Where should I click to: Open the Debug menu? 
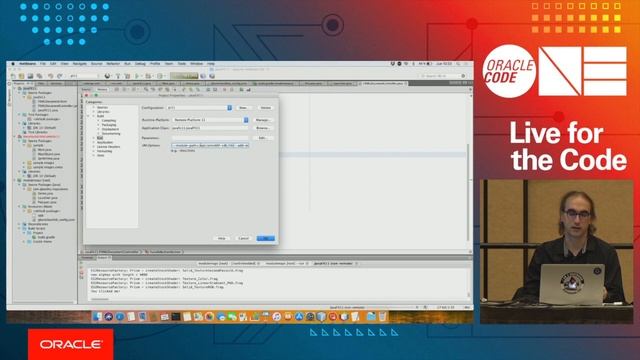[140, 64]
